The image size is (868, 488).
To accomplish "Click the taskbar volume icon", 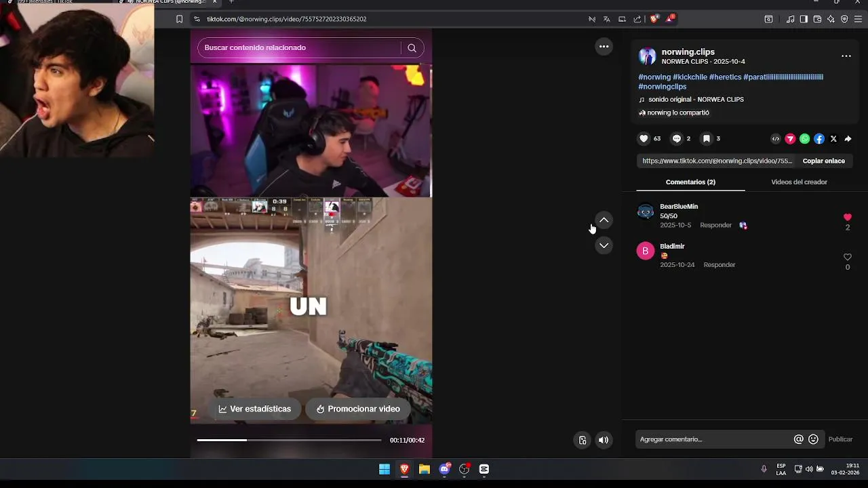I will coord(809,469).
